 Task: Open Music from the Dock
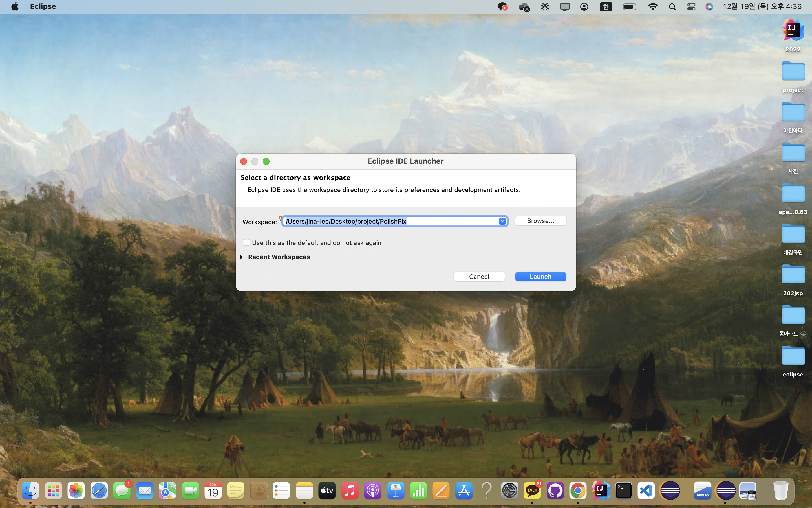pyautogui.click(x=350, y=491)
